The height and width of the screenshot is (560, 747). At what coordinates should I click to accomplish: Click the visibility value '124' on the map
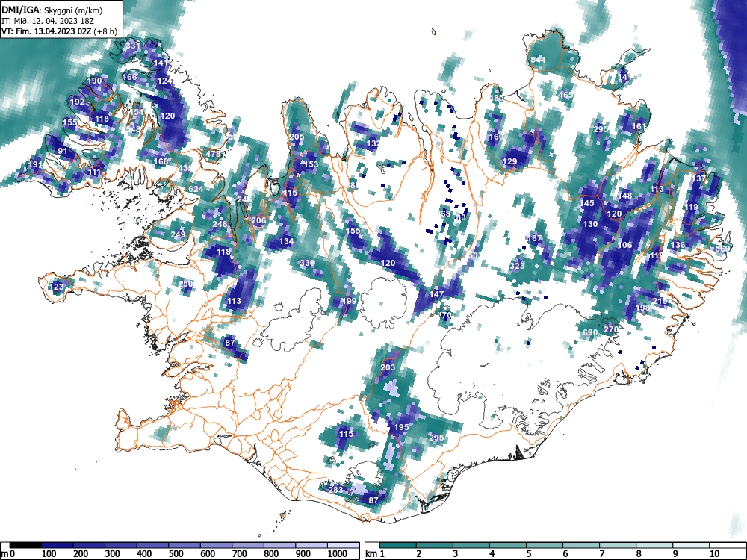coord(164,81)
